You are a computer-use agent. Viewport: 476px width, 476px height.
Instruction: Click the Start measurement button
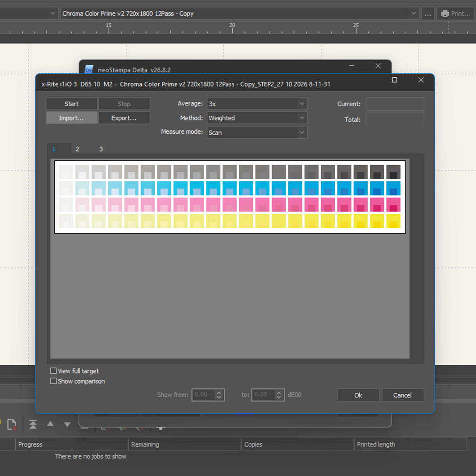point(71,104)
